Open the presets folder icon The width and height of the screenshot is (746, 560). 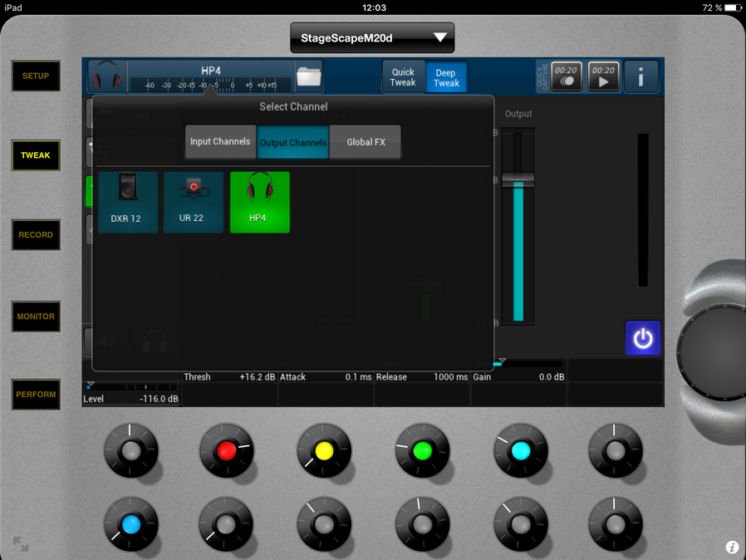[308, 76]
